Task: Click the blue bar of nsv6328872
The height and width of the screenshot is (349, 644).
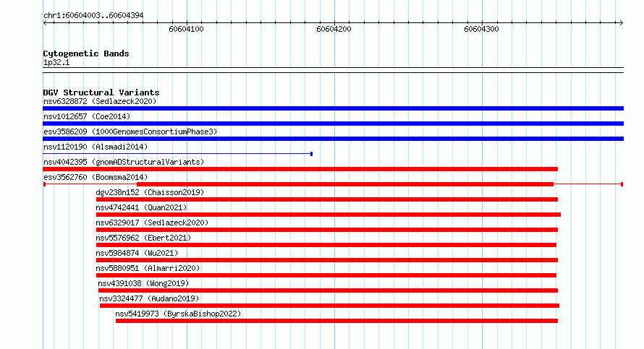Action: (333, 108)
